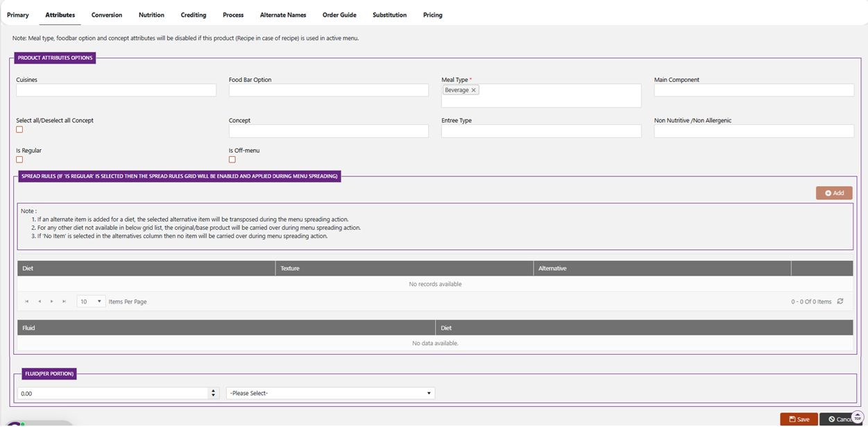
Task: Go to the Order Guide tab
Action: tap(339, 15)
